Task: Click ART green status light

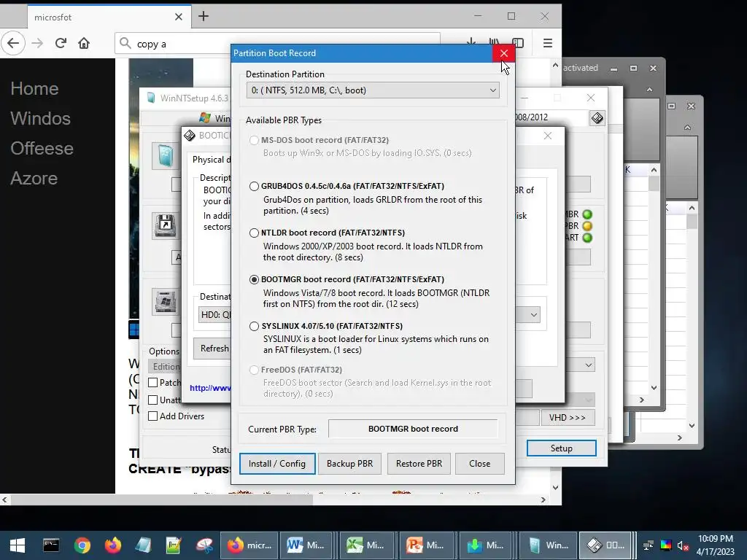Action: (x=587, y=238)
